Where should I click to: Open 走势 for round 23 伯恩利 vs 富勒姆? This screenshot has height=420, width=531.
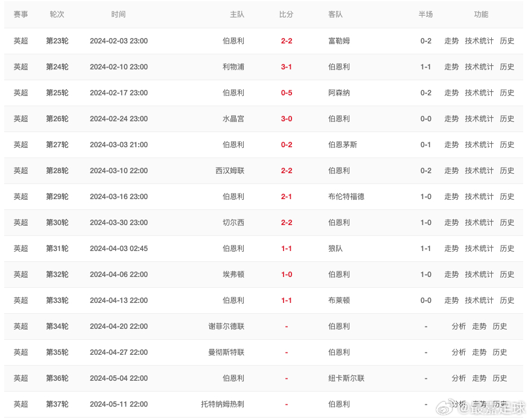click(451, 41)
